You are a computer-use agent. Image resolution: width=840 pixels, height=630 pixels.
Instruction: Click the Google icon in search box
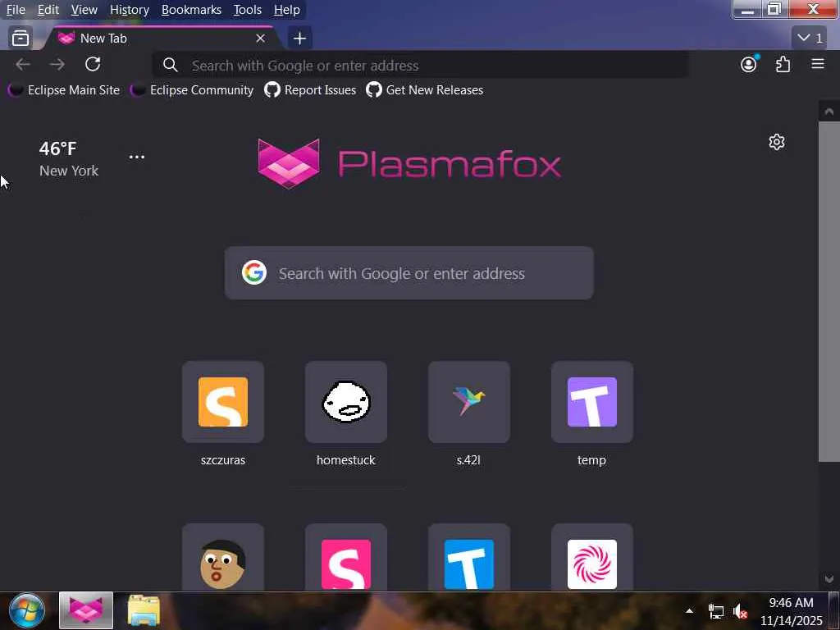(x=254, y=272)
